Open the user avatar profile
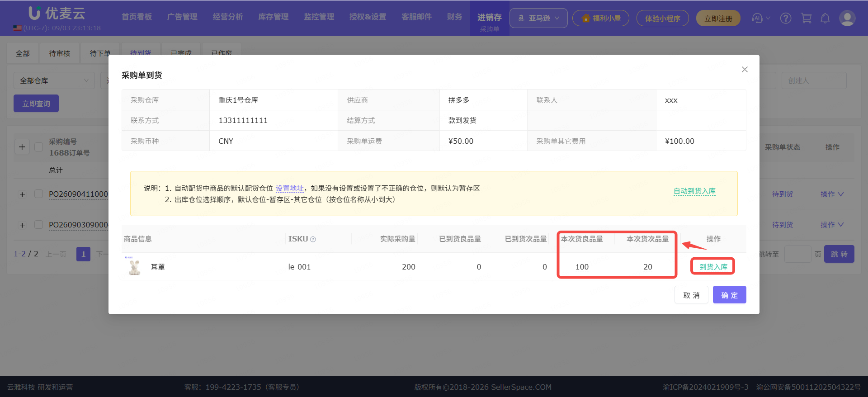The width and height of the screenshot is (868, 397). click(x=847, y=18)
